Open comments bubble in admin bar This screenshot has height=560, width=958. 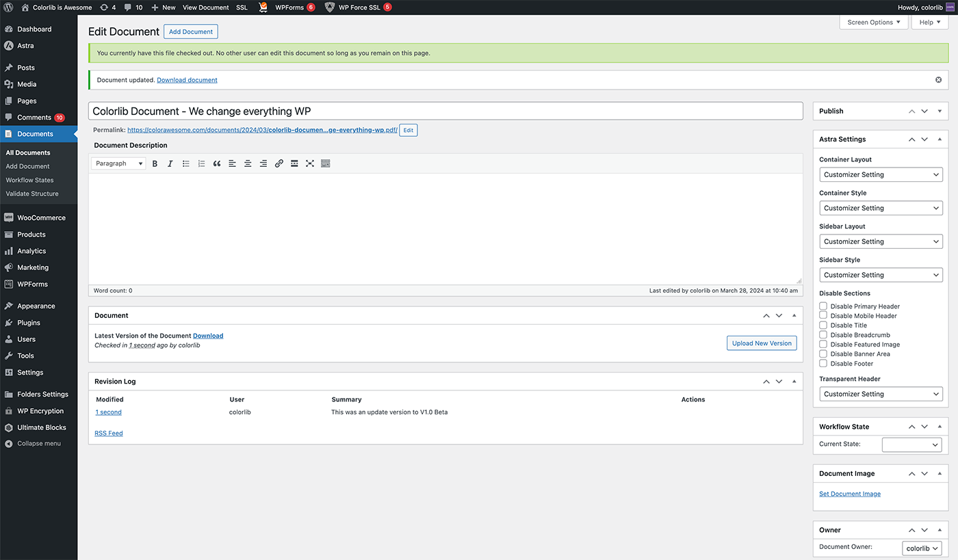coord(133,8)
